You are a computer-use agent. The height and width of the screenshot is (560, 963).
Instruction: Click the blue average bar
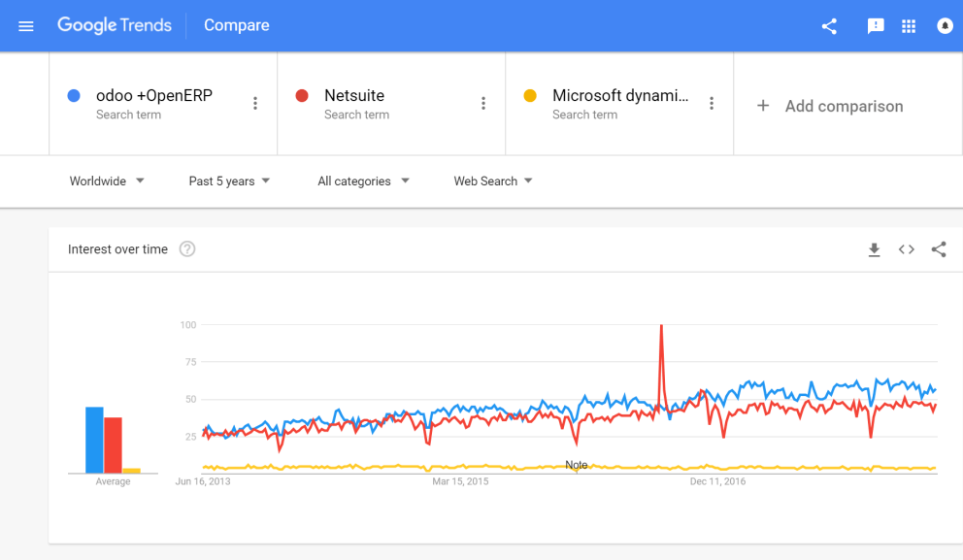pos(94,440)
